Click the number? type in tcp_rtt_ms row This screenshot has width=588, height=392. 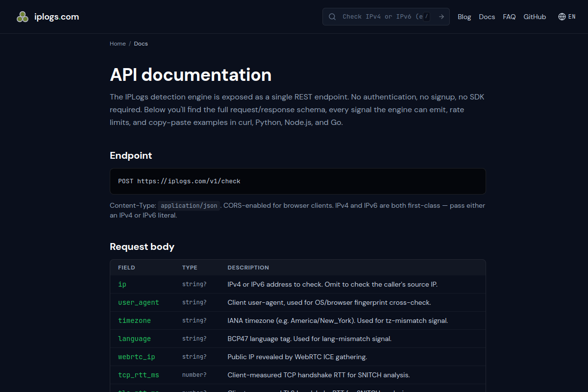tap(195, 375)
